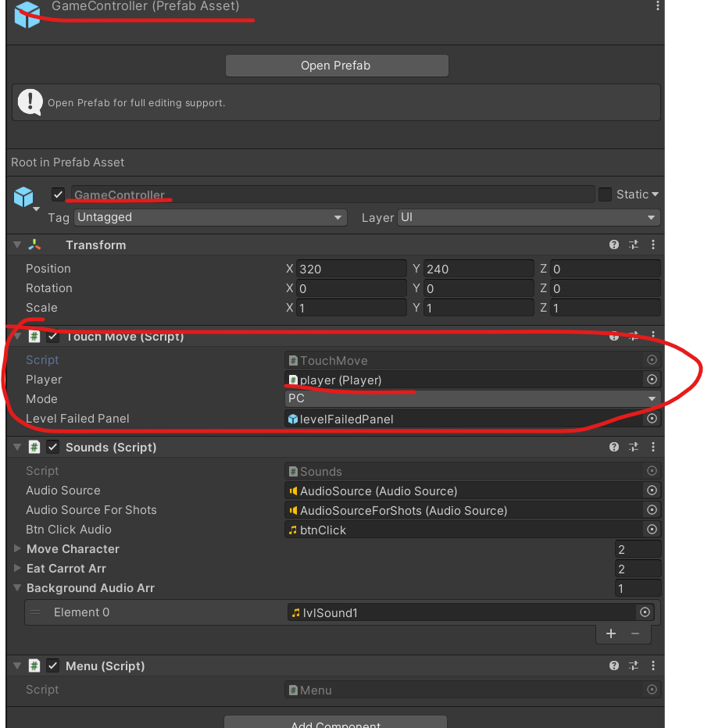This screenshot has height=728, width=704.
Task: Click Position Z field
Action: click(x=605, y=269)
